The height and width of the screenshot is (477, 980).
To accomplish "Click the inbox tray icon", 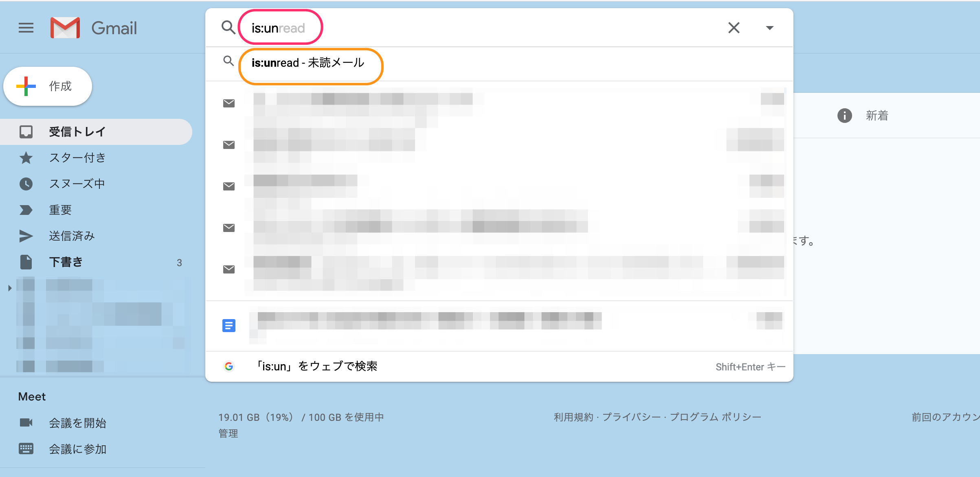I will pos(26,131).
